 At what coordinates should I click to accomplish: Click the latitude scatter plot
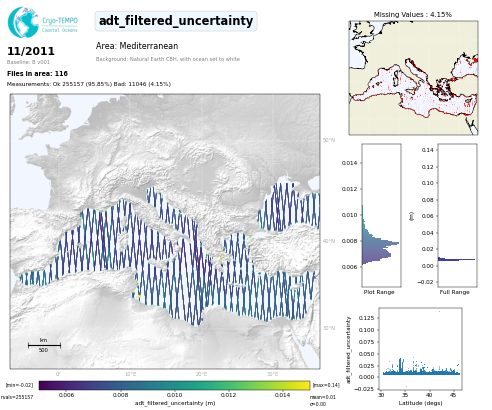pos(420,348)
